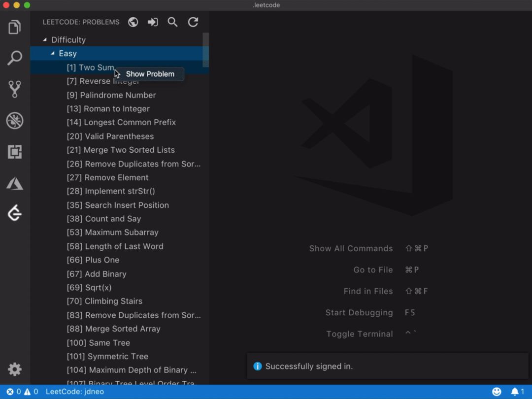This screenshot has width=532, height=399.
Task: Click LeetCode: jdneo in status bar
Action: 75,392
